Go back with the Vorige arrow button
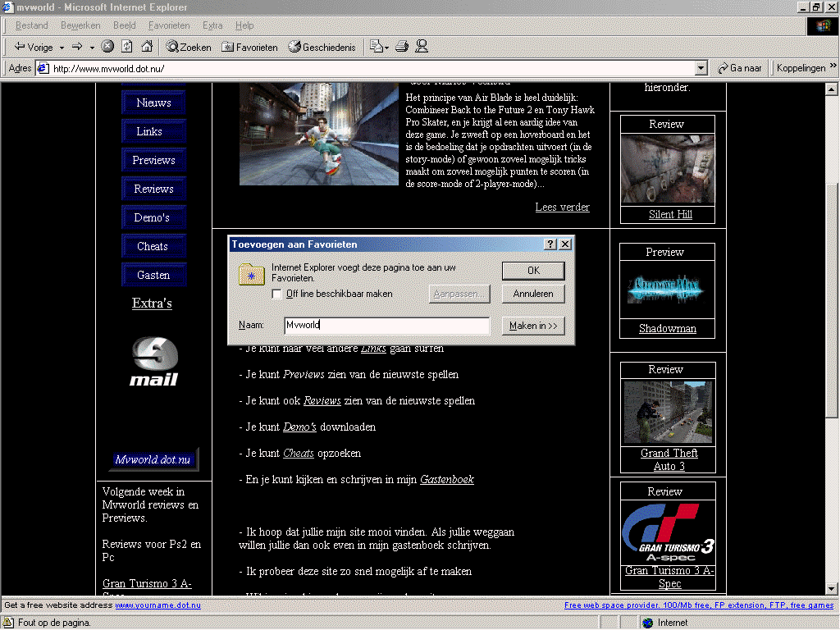 pyautogui.click(x=33, y=47)
